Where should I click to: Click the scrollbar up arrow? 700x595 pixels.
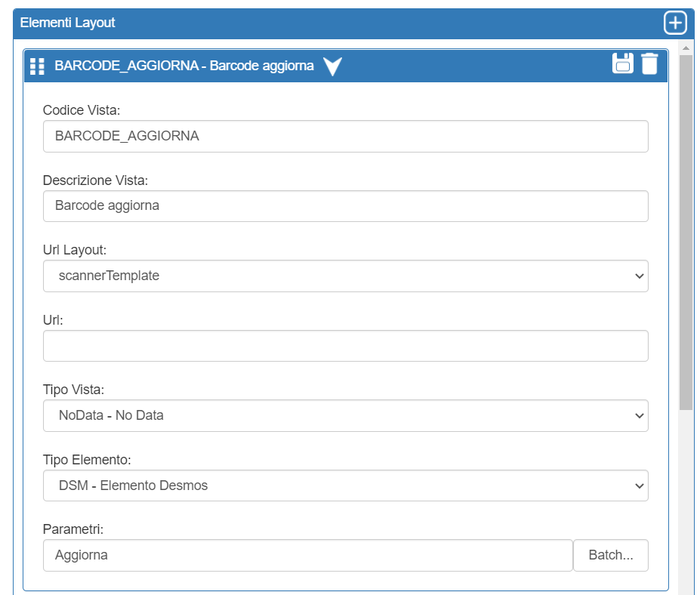click(x=686, y=48)
